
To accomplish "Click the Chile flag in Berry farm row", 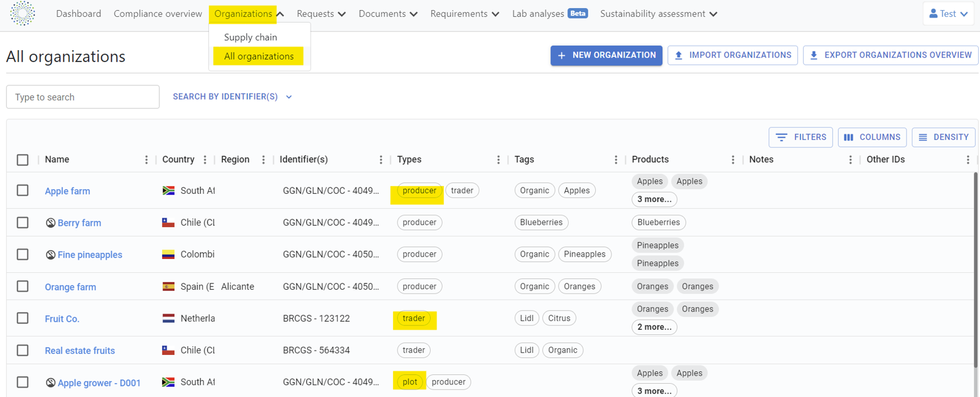I will click(168, 223).
